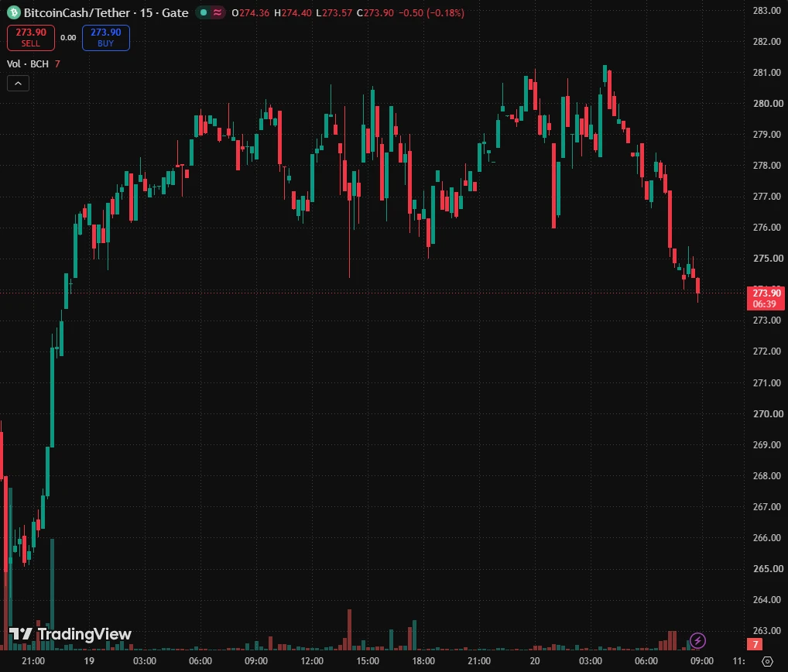Click the 272.00 price axis label

767,351
